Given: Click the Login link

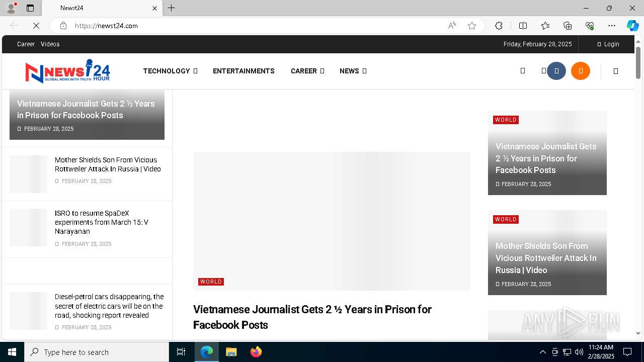Looking at the screenshot, I should [x=608, y=44].
